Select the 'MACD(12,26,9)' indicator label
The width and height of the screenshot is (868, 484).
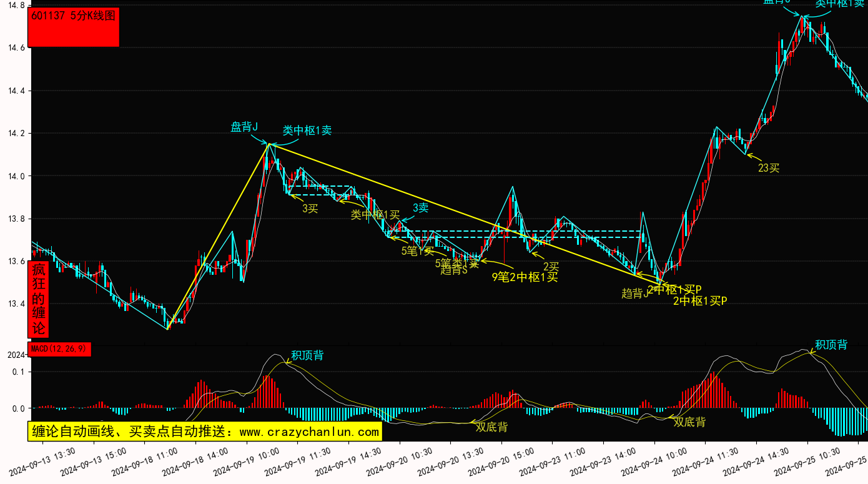click(x=60, y=349)
